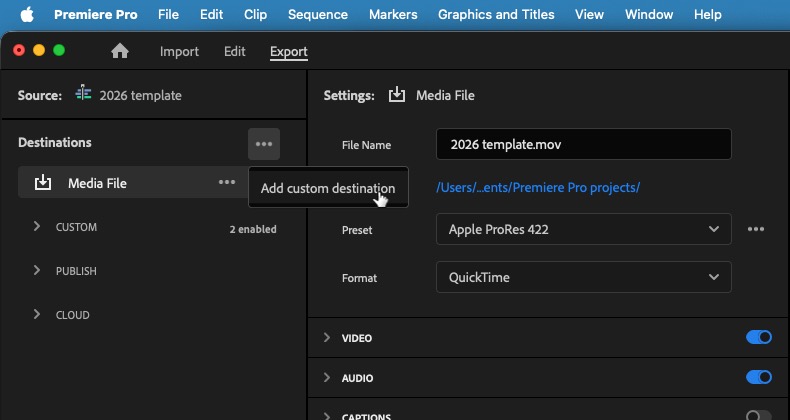Open the Preset dropdown showing Apple ProRes 422

point(583,229)
